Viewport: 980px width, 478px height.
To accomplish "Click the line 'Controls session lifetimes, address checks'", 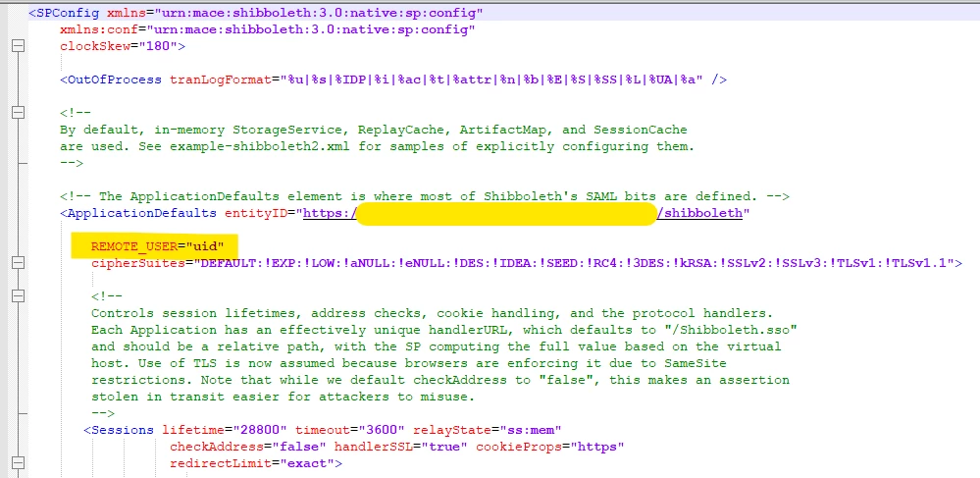I will [x=432, y=313].
